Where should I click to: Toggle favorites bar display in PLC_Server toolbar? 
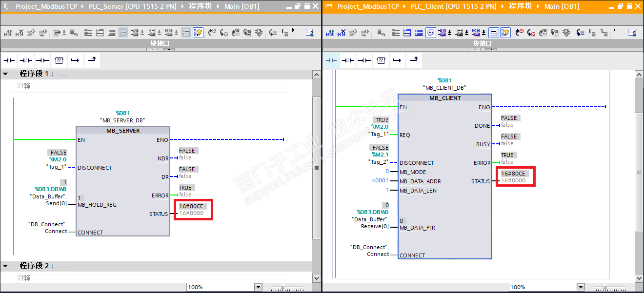click(x=198, y=33)
